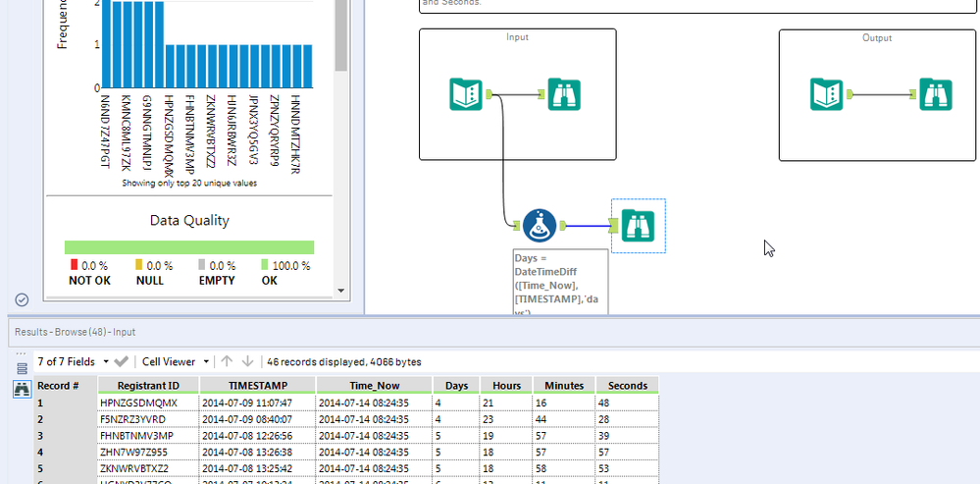Click the Formula tool annotation text box
Viewport: 980px width, 484px height.
[x=559, y=283]
